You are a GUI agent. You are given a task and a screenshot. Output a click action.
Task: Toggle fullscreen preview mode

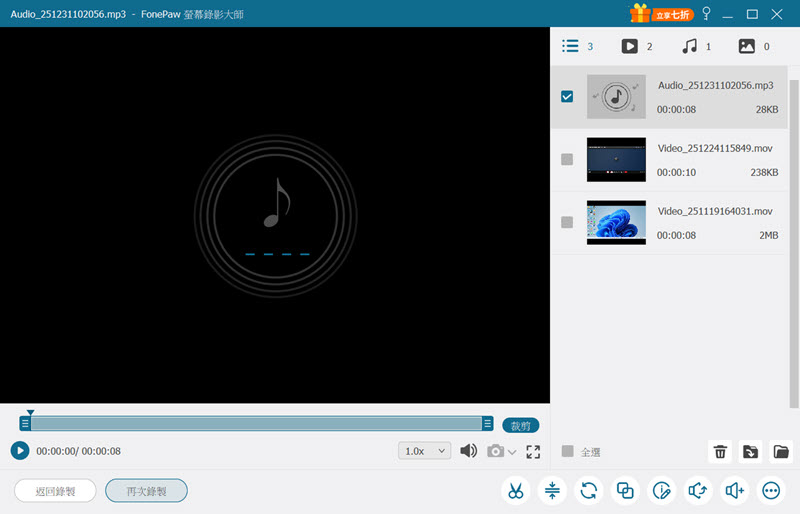coord(533,452)
